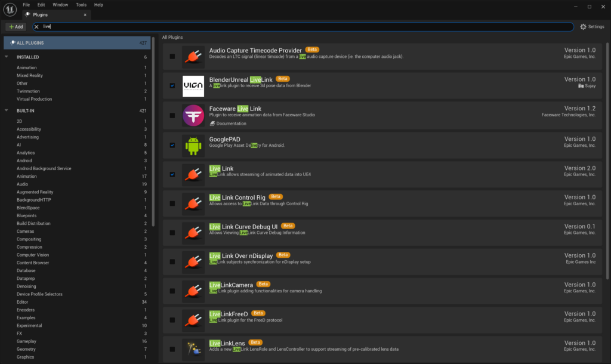
Task: Click the GooglePAD Android robot icon
Action: click(193, 146)
